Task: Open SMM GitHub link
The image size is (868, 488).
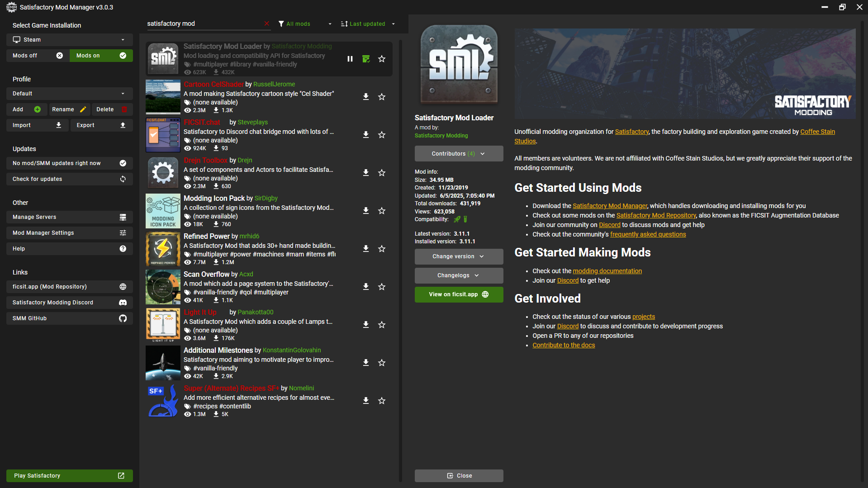Action: 70,318
